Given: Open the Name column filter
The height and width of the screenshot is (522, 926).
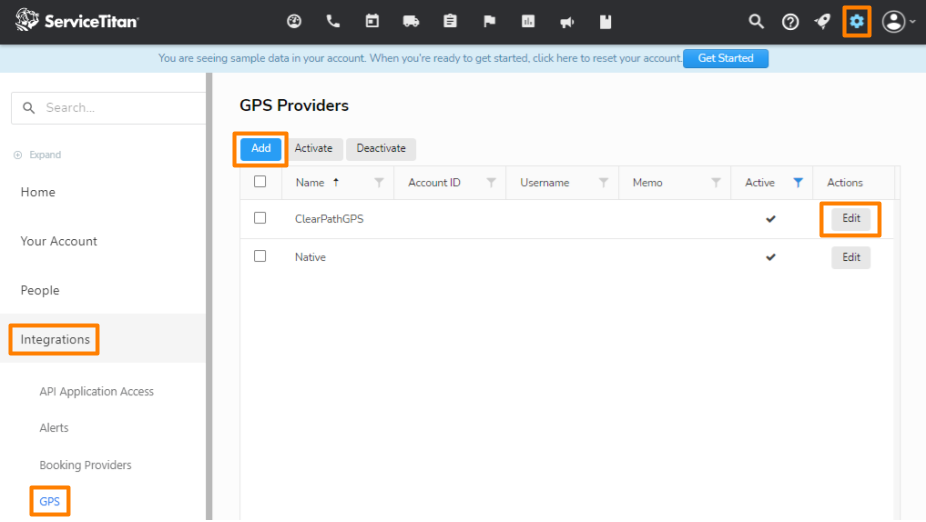Looking at the screenshot, I should coord(379,183).
